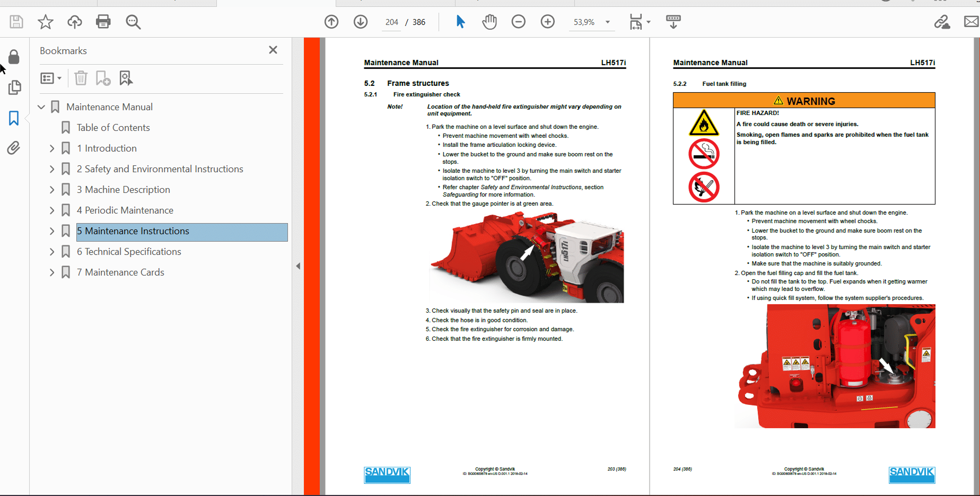This screenshot has height=496, width=980.
Task: Open Maintenance Manual root bookmark
Action: (x=109, y=107)
